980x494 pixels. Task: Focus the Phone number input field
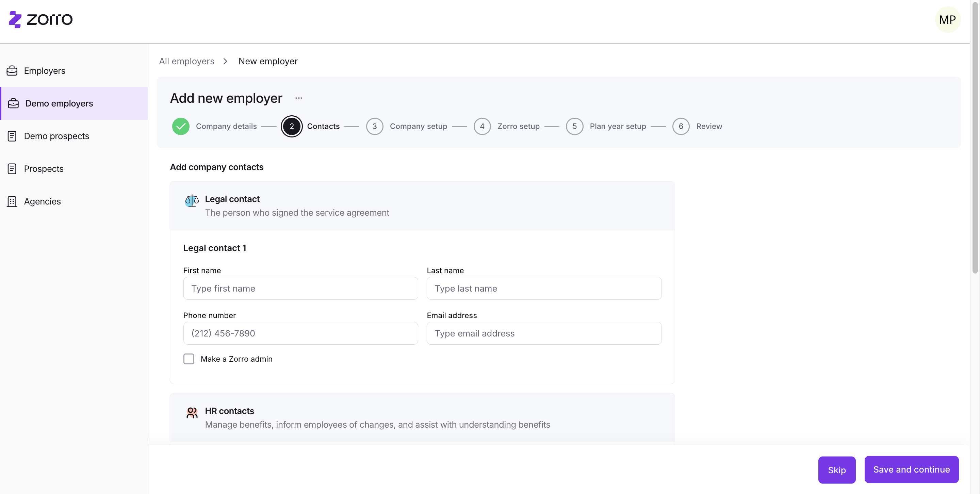click(300, 333)
